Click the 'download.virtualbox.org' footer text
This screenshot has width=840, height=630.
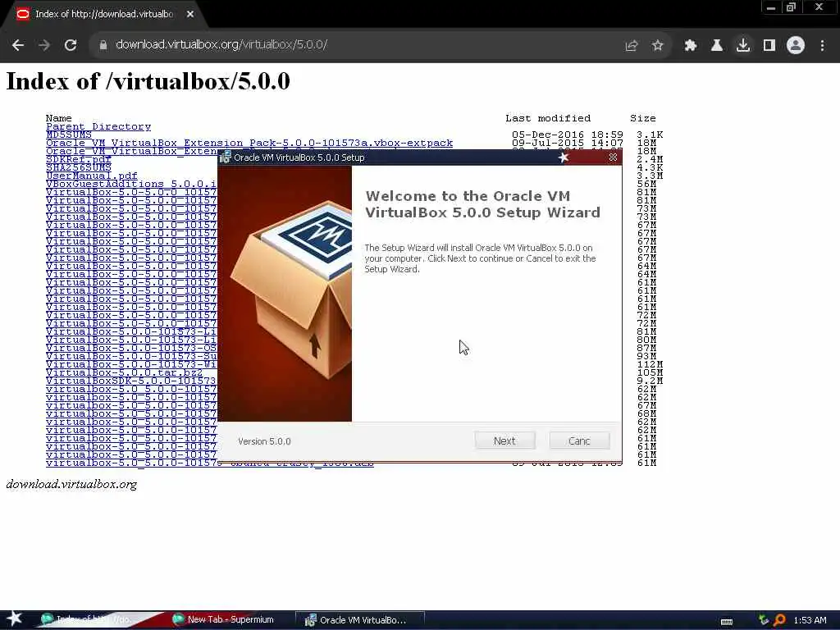pyautogui.click(x=71, y=484)
